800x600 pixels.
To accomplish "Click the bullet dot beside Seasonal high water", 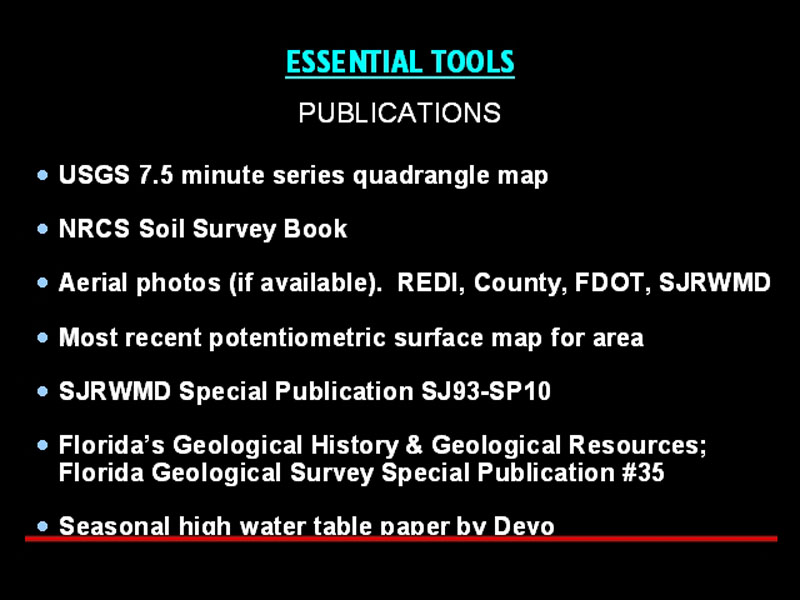I will [42, 525].
